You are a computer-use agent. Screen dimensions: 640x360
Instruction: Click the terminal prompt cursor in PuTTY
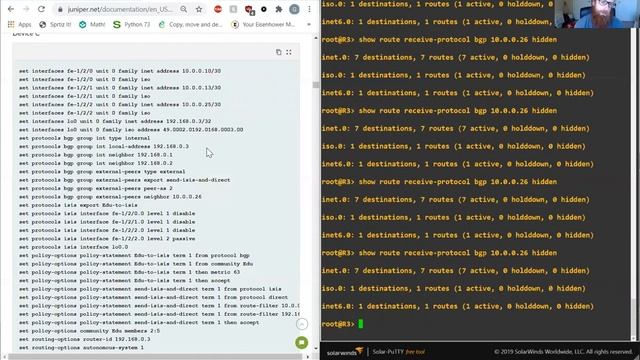[x=360, y=324]
